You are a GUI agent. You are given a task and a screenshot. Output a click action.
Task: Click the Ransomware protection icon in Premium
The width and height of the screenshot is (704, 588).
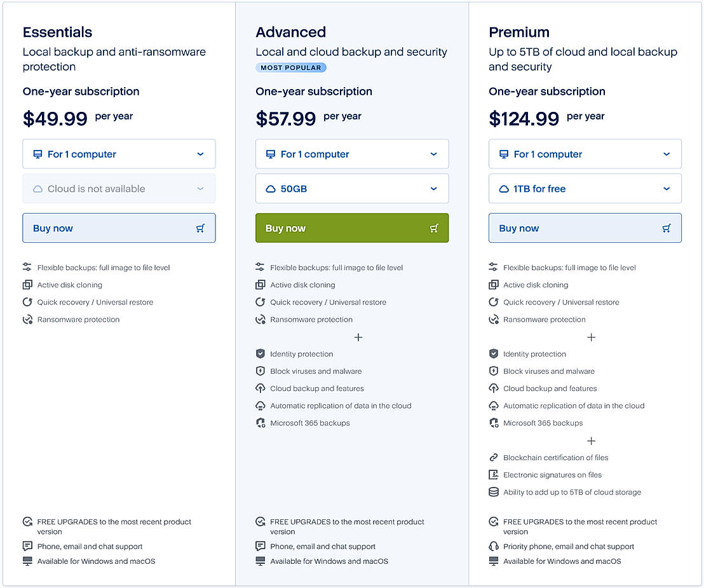[x=494, y=320]
